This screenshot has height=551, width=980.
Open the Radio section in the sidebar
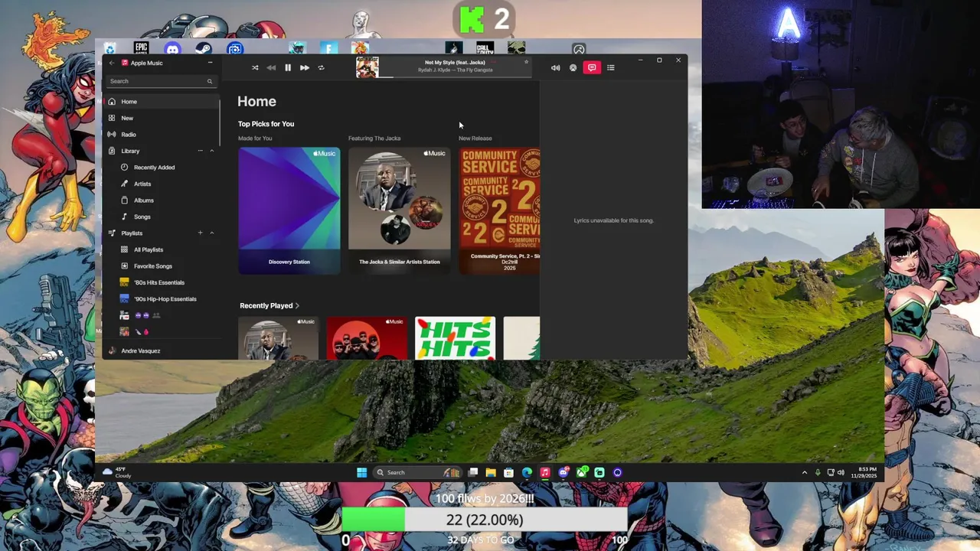click(x=162, y=135)
